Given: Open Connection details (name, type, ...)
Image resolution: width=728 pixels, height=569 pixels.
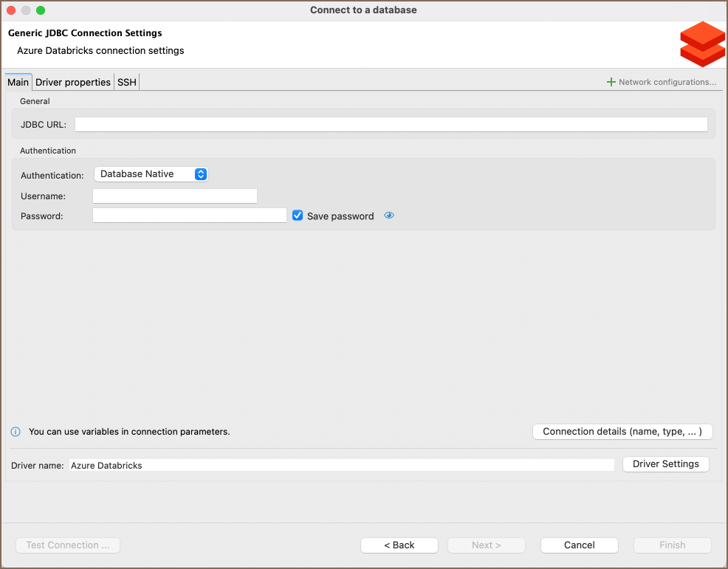Looking at the screenshot, I should (x=622, y=432).
